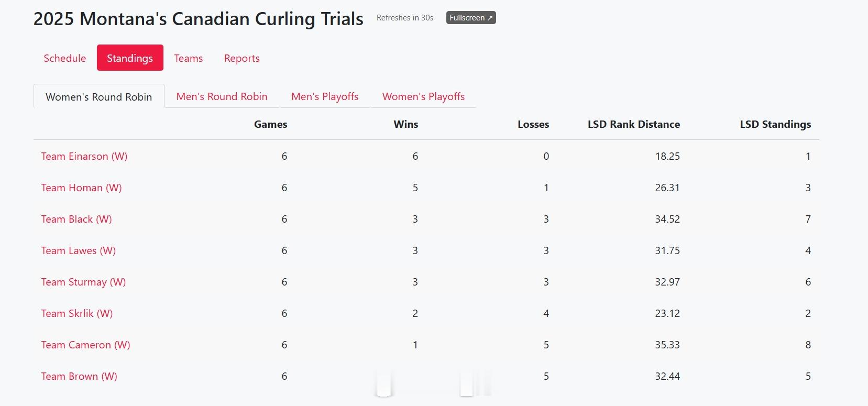Click Team Cameron (W) team link
The width and height of the screenshot is (868, 406).
coord(85,345)
